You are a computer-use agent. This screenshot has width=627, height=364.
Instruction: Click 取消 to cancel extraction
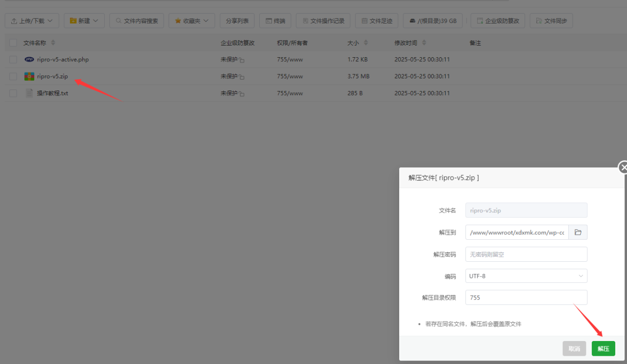pyautogui.click(x=574, y=349)
